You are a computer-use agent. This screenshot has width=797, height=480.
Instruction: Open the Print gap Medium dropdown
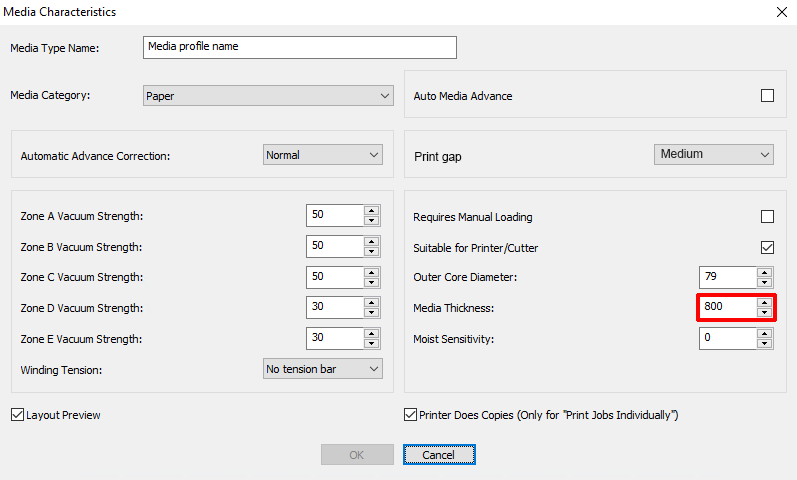click(x=714, y=155)
